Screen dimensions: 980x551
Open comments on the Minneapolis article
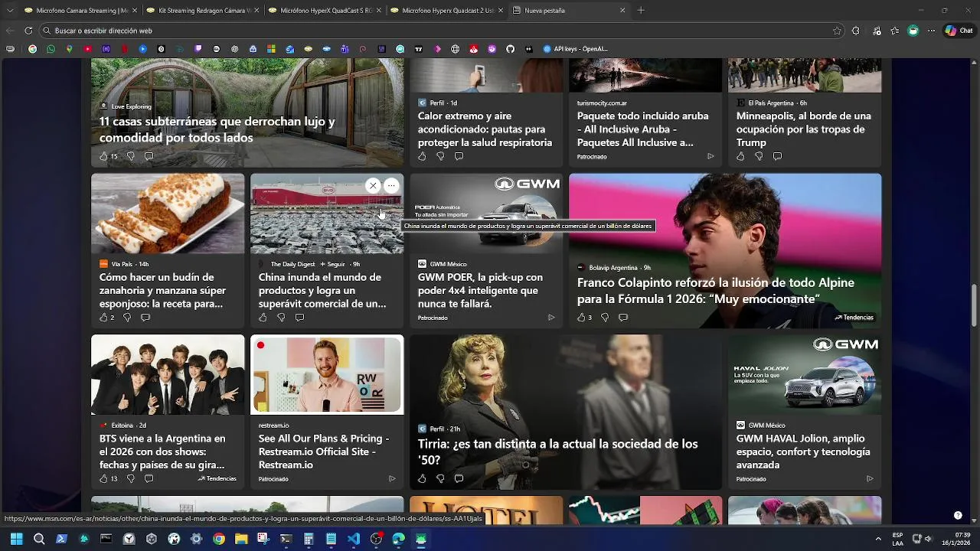point(777,156)
